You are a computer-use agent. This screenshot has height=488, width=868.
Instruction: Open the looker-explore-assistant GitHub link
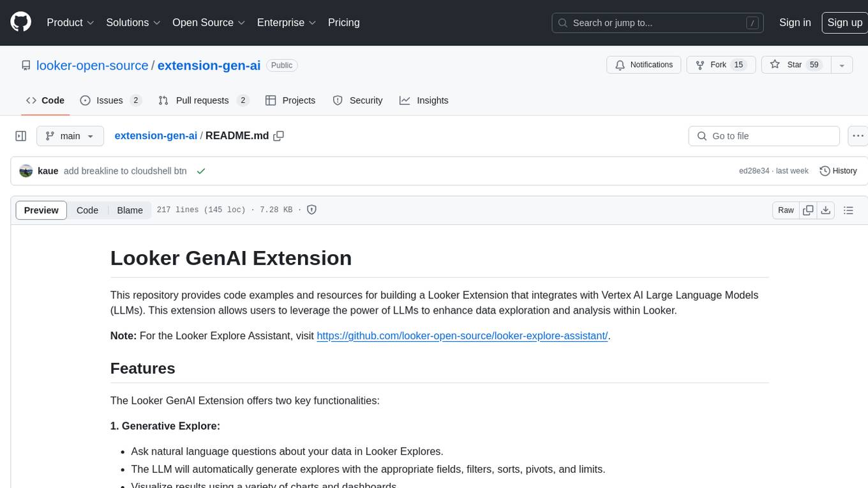pos(463,335)
